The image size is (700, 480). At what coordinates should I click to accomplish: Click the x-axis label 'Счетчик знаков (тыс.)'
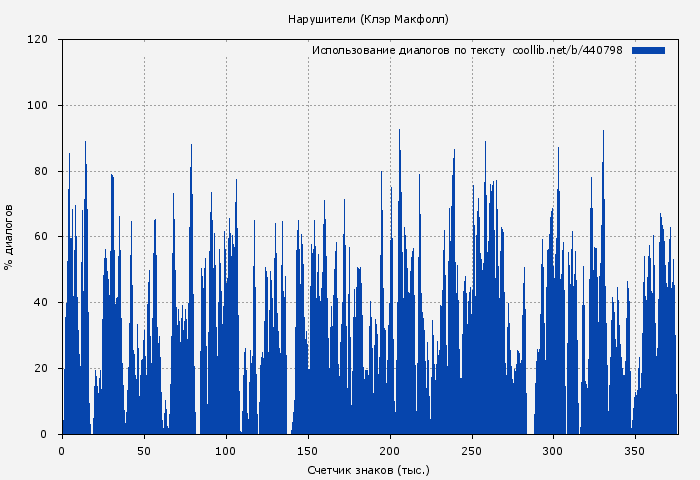[x=368, y=469]
